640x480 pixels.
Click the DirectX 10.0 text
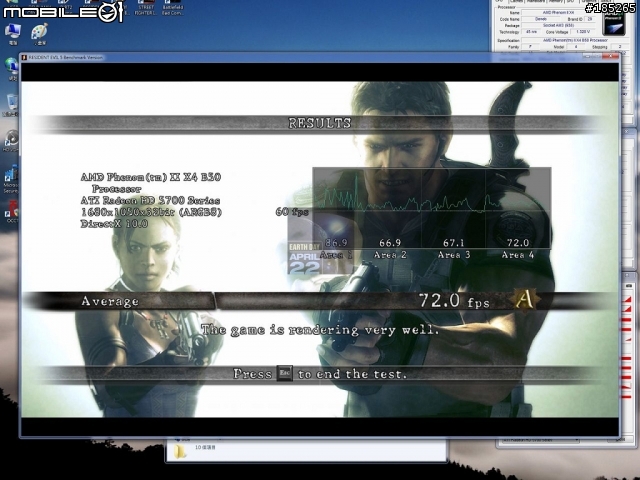point(114,224)
